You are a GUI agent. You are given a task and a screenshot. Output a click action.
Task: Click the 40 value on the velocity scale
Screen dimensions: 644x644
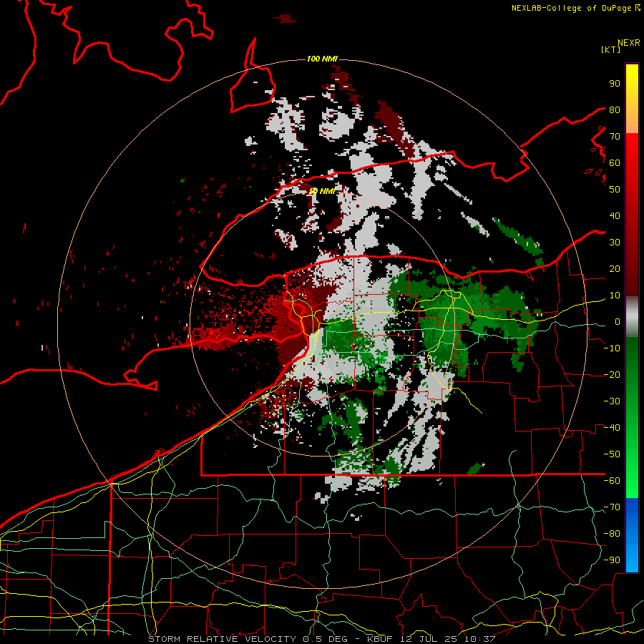pyautogui.click(x=615, y=215)
